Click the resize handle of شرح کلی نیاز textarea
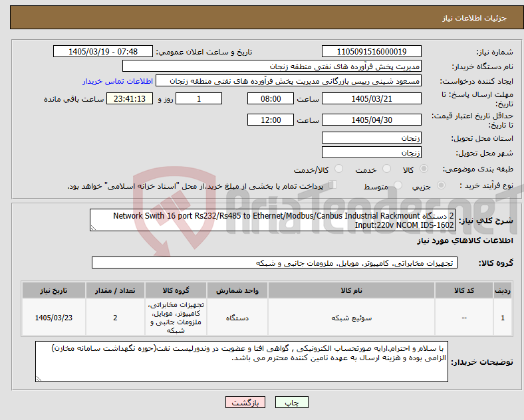This screenshot has height=420, width=524. (93, 228)
